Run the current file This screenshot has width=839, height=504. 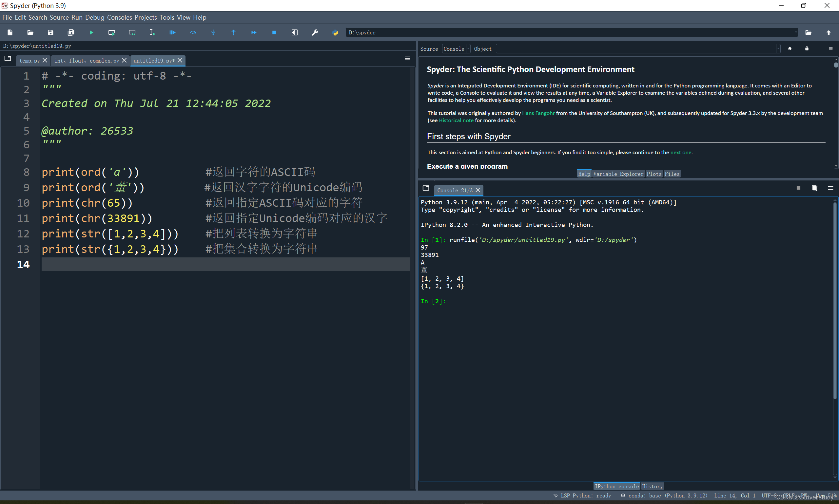[91, 32]
